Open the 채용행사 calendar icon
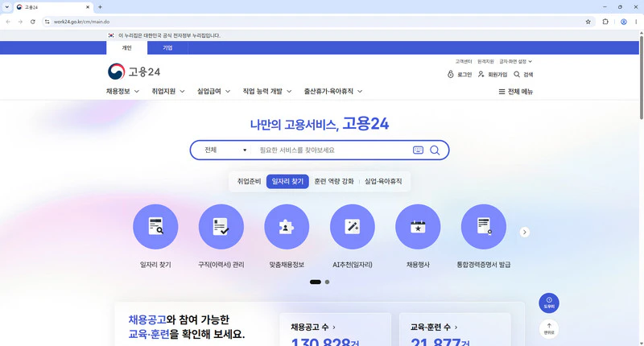Viewport: 644px width, 346px height. click(x=418, y=227)
